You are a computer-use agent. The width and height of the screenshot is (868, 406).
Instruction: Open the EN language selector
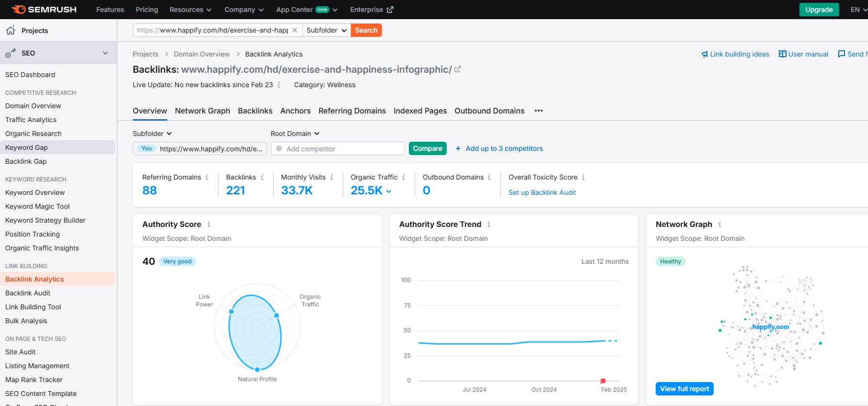tap(858, 10)
